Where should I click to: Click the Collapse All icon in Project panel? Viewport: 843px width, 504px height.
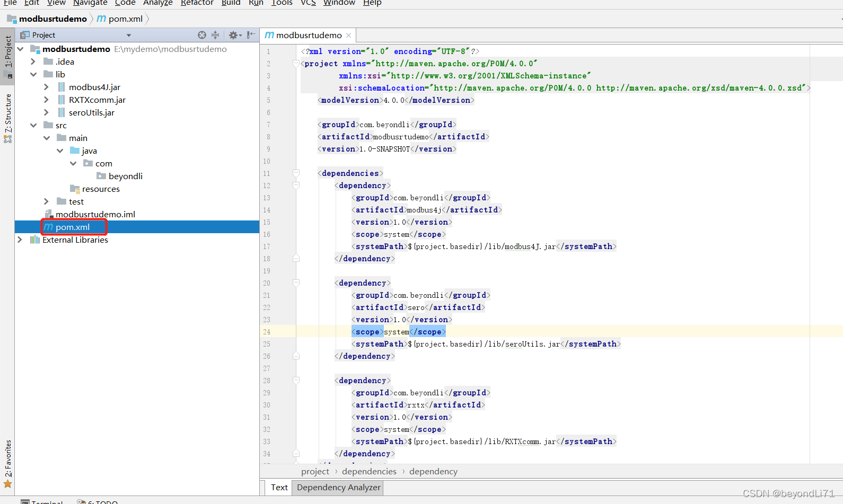pos(215,35)
